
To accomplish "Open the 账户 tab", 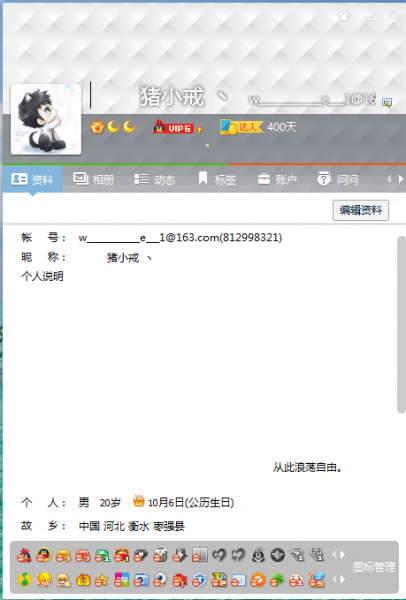I will tap(277, 179).
